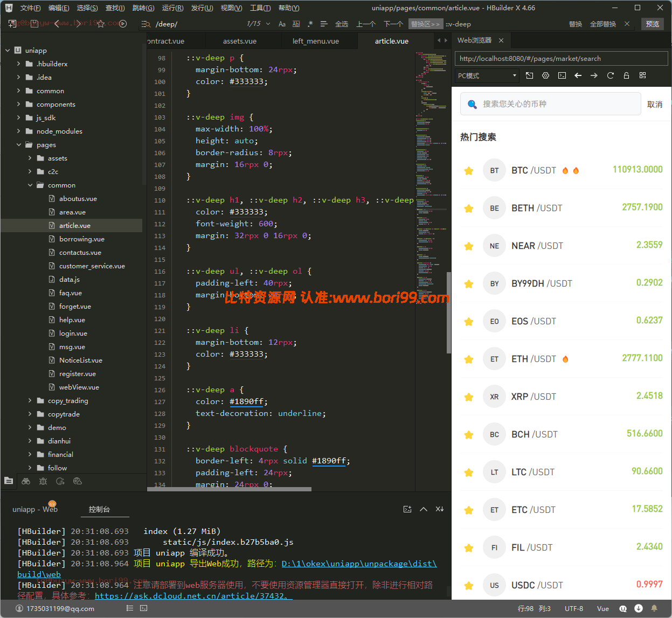672x618 pixels.
Task: Go to previous match with 上一个
Action: 366,24
